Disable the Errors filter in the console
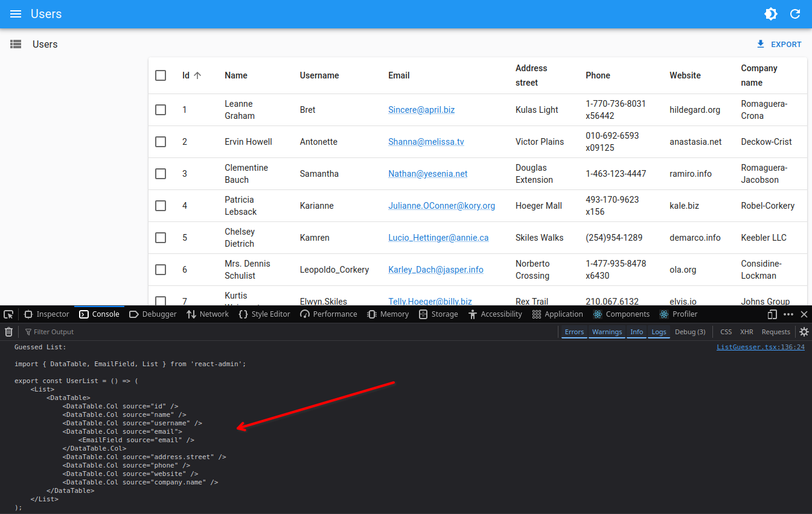 tap(574, 331)
